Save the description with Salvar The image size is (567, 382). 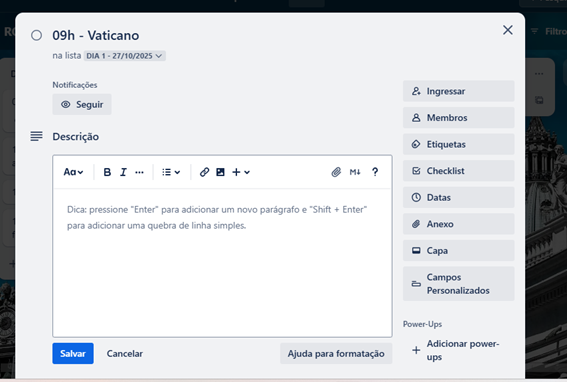pyautogui.click(x=73, y=353)
